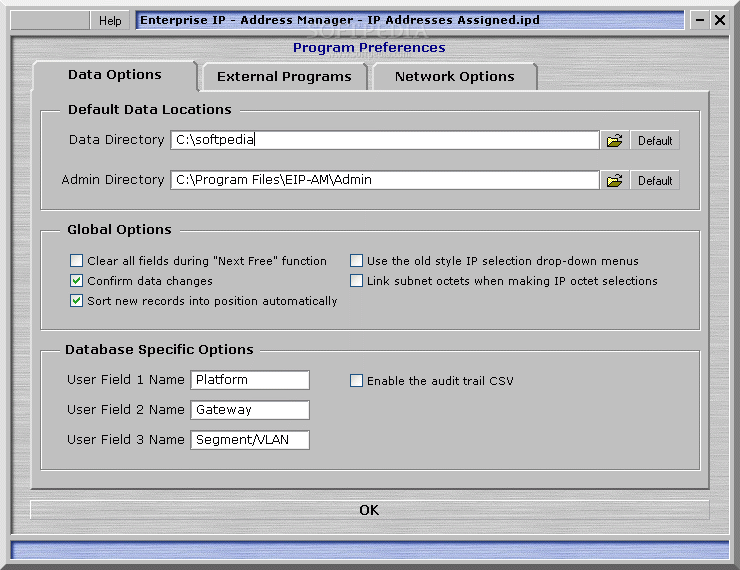Edit User Field 1 Name Platform box
Image resolution: width=740 pixels, height=570 pixels.
(250, 380)
